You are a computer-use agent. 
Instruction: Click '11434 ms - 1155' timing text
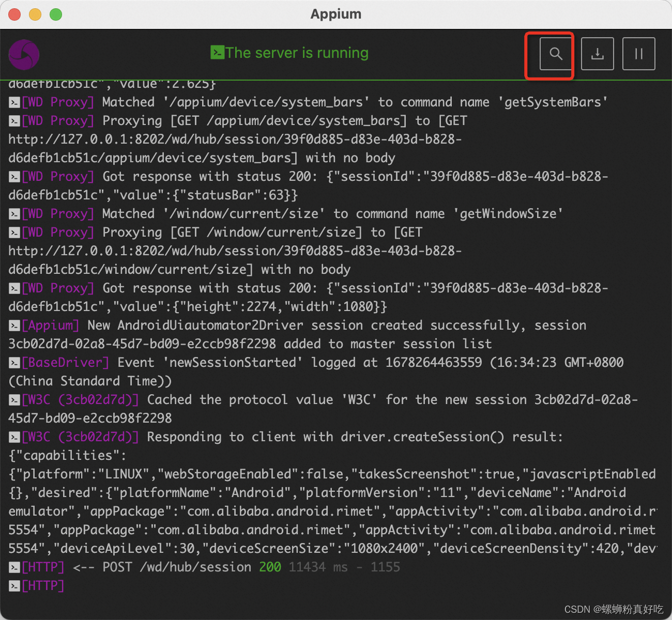coord(344,567)
